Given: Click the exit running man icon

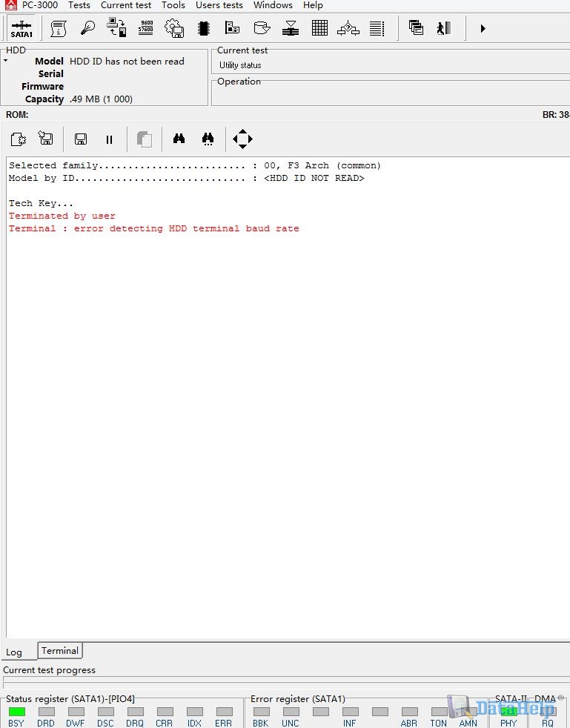Looking at the screenshot, I should (x=444, y=28).
